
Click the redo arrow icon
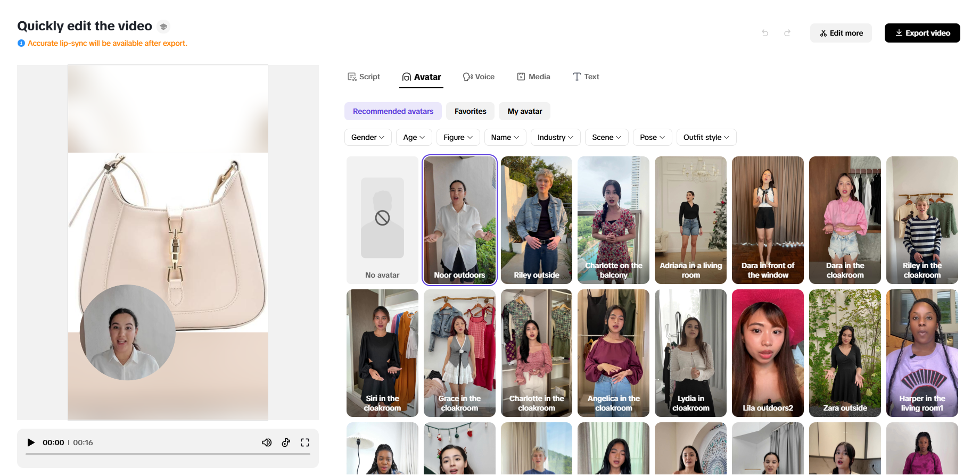tap(787, 33)
